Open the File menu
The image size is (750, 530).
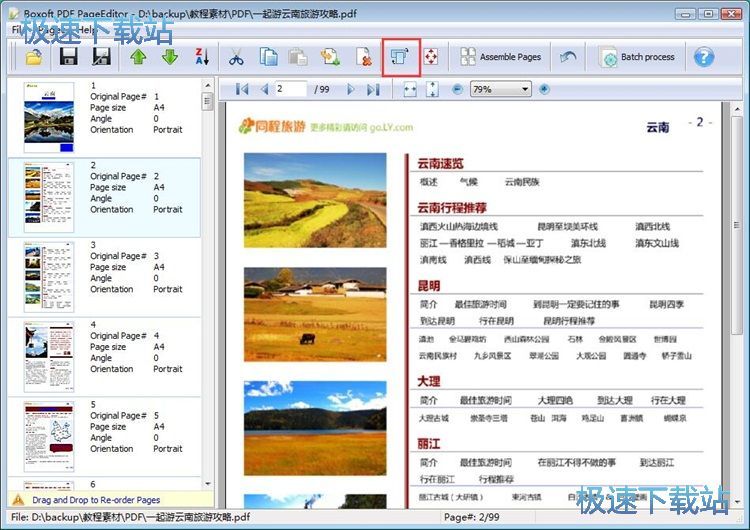pyautogui.click(x=18, y=30)
